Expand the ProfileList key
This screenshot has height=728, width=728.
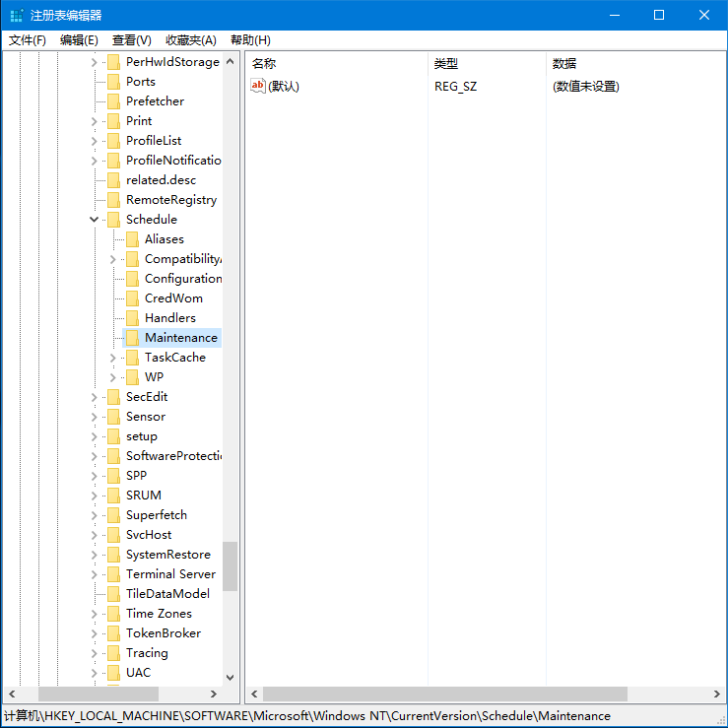(x=94, y=141)
